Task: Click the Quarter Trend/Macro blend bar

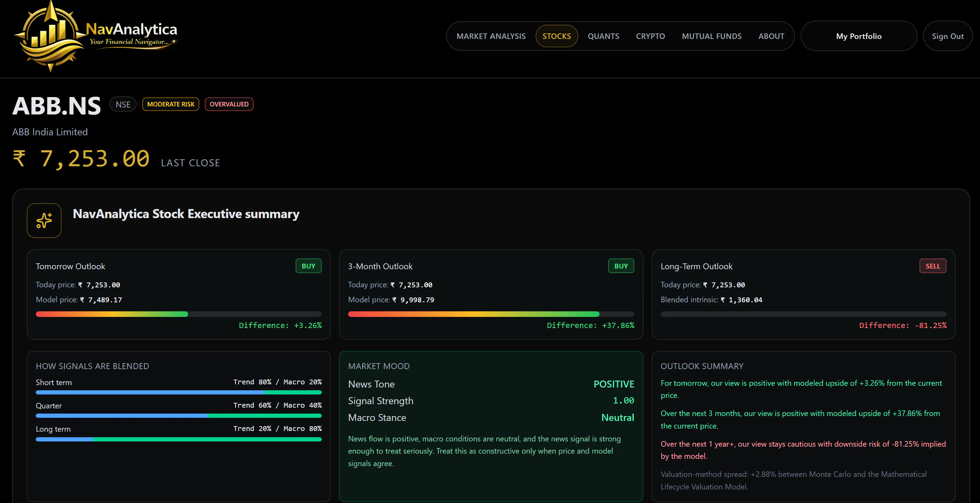Action: (178, 415)
